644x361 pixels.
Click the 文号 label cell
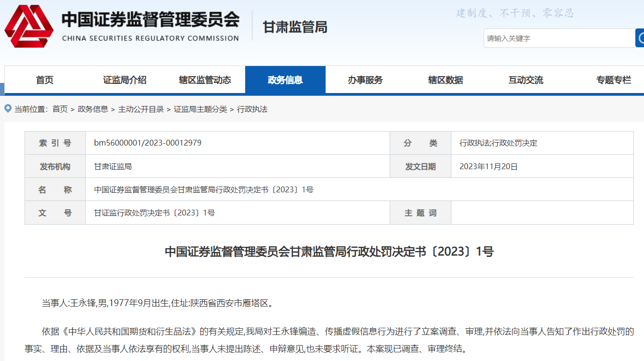[x=55, y=213]
